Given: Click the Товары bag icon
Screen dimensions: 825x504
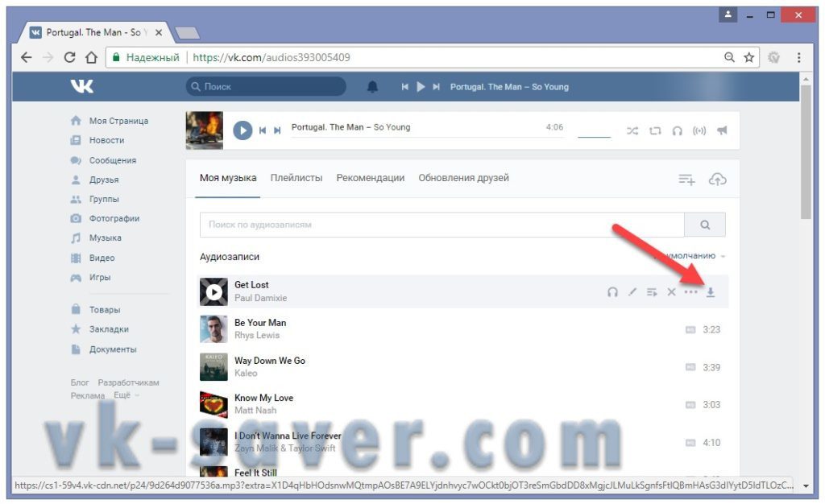Looking at the screenshot, I should coord(76,309).
